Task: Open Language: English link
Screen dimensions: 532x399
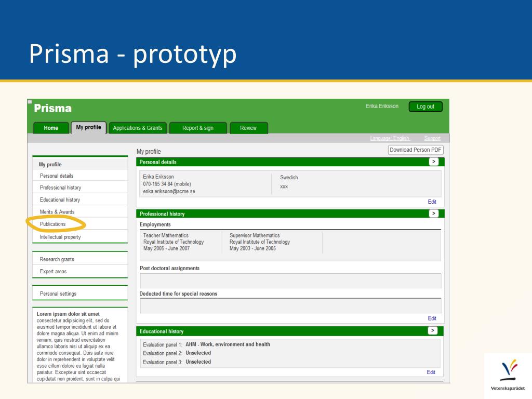Action: tap(390, 138)
